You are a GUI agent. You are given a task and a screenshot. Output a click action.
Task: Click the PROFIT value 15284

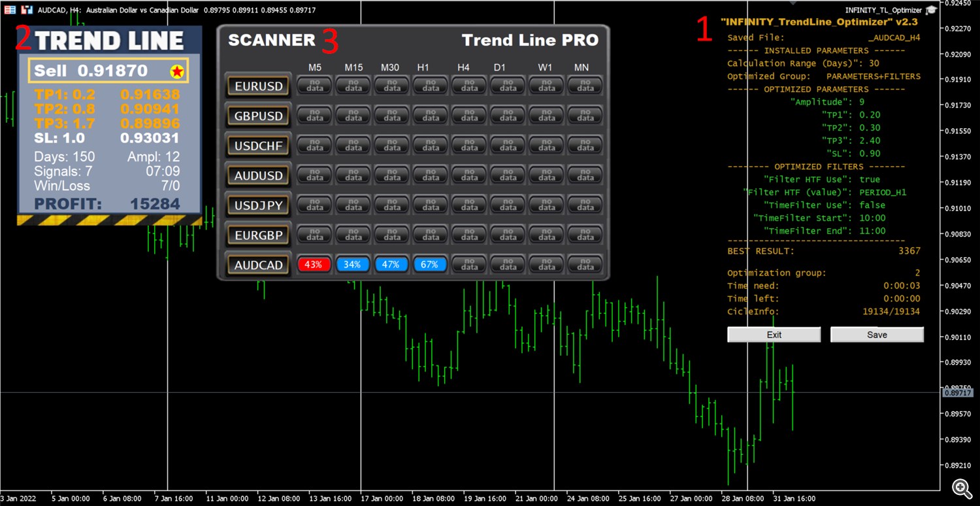(155, 204)
